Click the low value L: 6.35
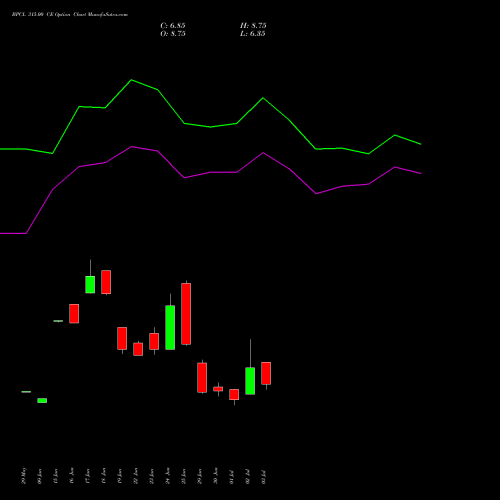The width and height of the screenshot is (500, 500). coord(253,34)
